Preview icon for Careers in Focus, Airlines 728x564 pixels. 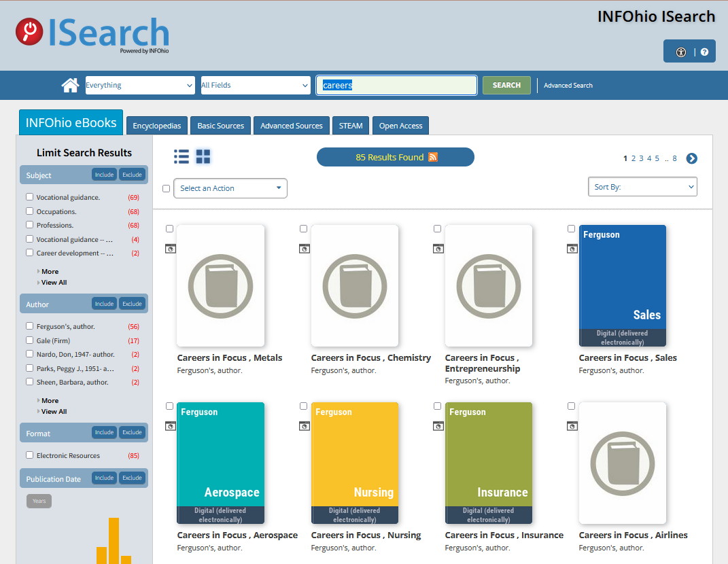(572, 426)
